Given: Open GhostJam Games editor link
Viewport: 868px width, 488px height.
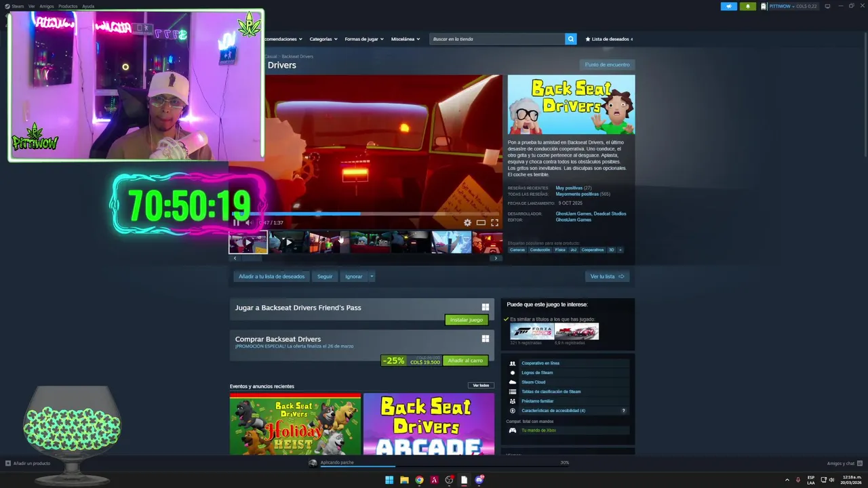Looking at the screenshot, I should (574, 220).
